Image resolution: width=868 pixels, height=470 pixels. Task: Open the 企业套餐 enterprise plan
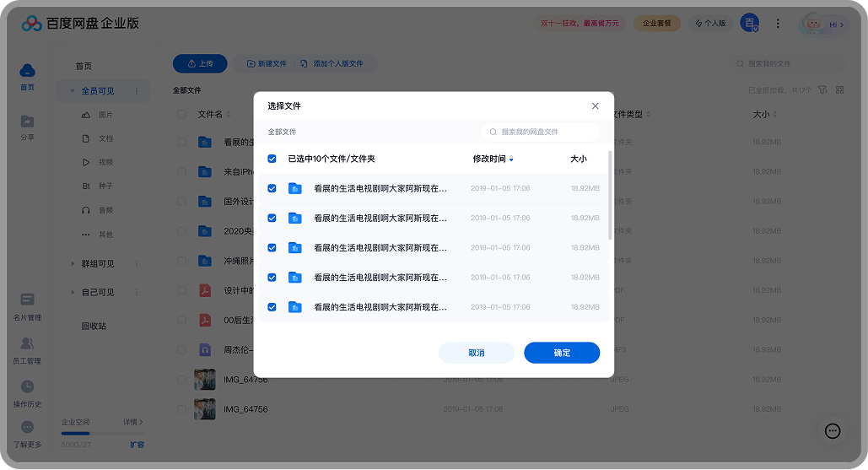[656, 24]
